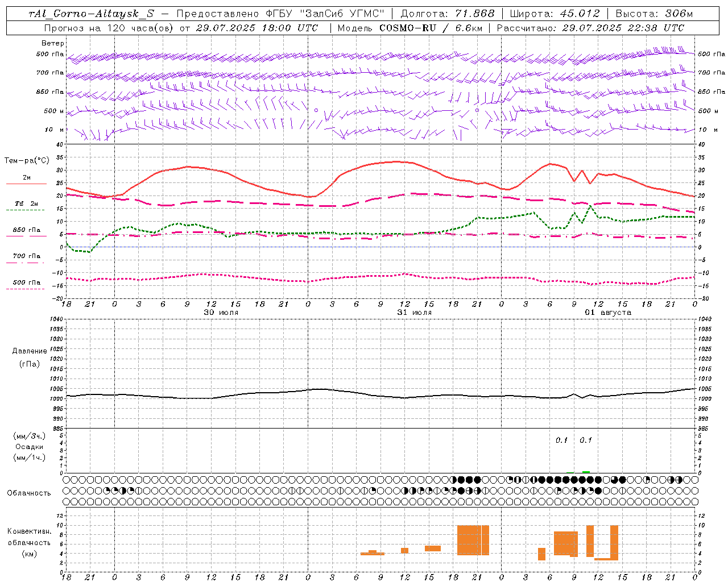Screen dimensions: 728x582
Task: Click the dashed line sample under Td 2м
Action: pos(25,210)
